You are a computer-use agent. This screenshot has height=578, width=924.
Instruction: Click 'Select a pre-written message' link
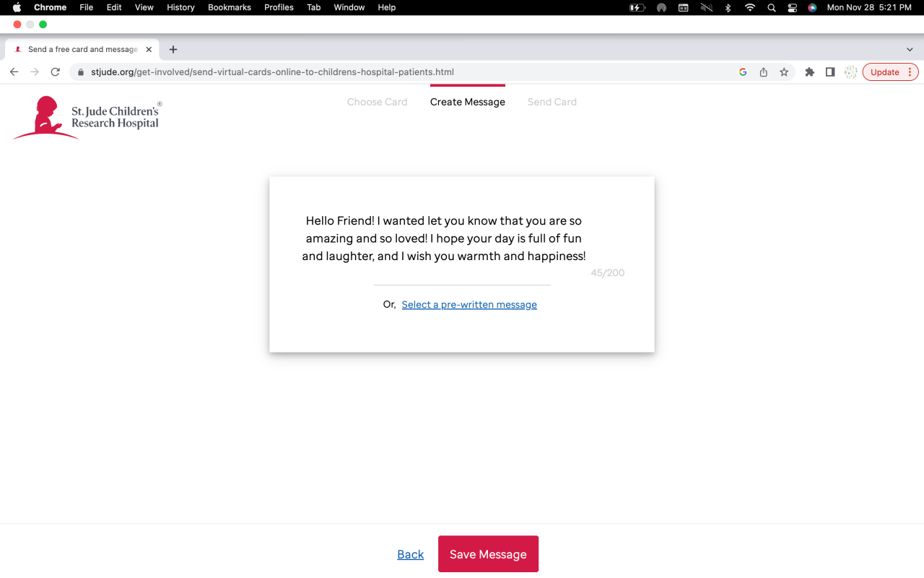469,305
